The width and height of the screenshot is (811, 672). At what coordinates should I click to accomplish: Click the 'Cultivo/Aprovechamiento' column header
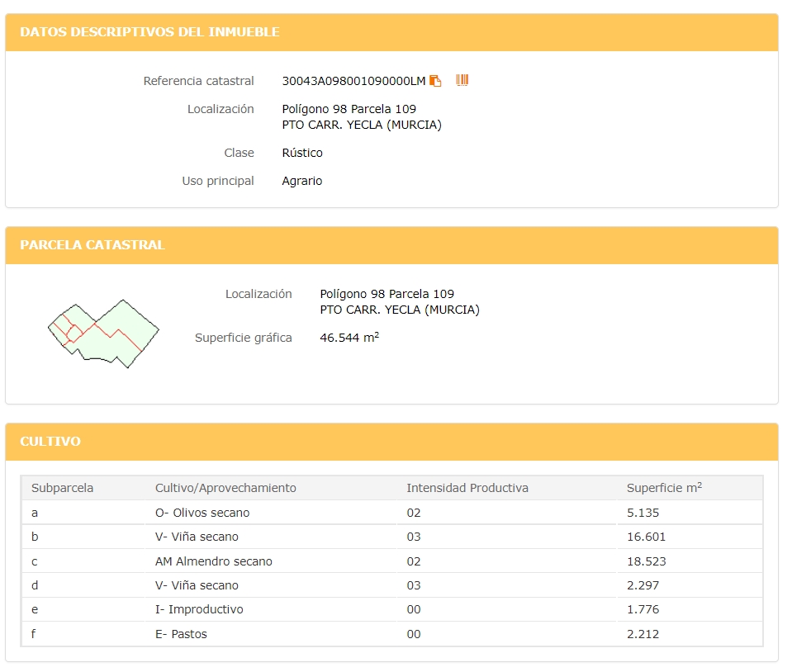click(225, 488)
